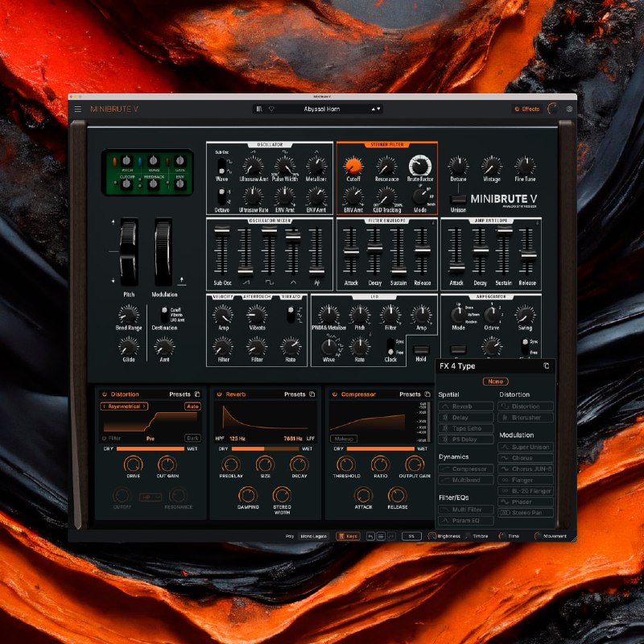Screen dimensions: 644x644
Task: Click the Ultrasaw Amt knob
Action: pyautogui.click(x=253, y=166)
